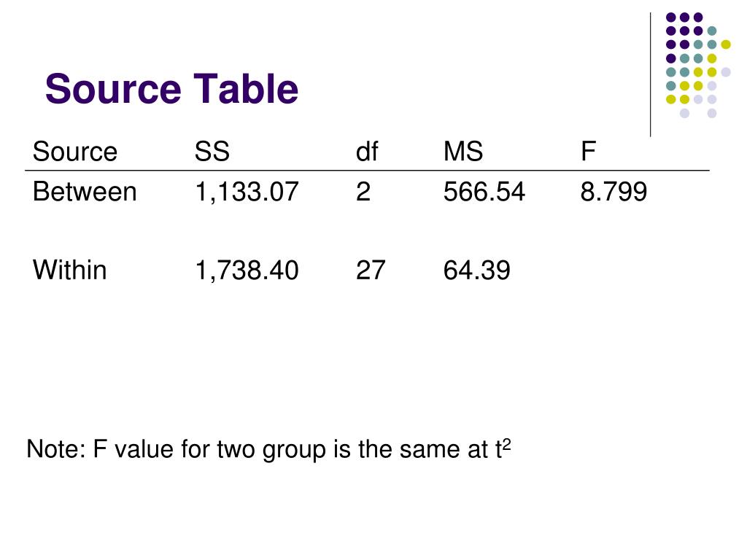The height and width of the screenshot is (560, 747).
Task: Select the value 1,738.40
Action: pyautogui.click(x=247, y=271)
